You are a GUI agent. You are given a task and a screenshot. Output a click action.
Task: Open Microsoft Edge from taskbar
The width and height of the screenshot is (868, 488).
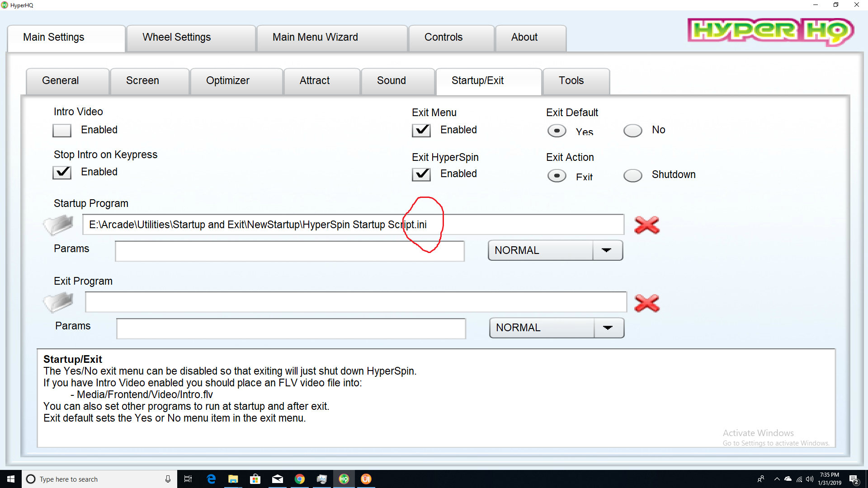[x=211, y=479]
